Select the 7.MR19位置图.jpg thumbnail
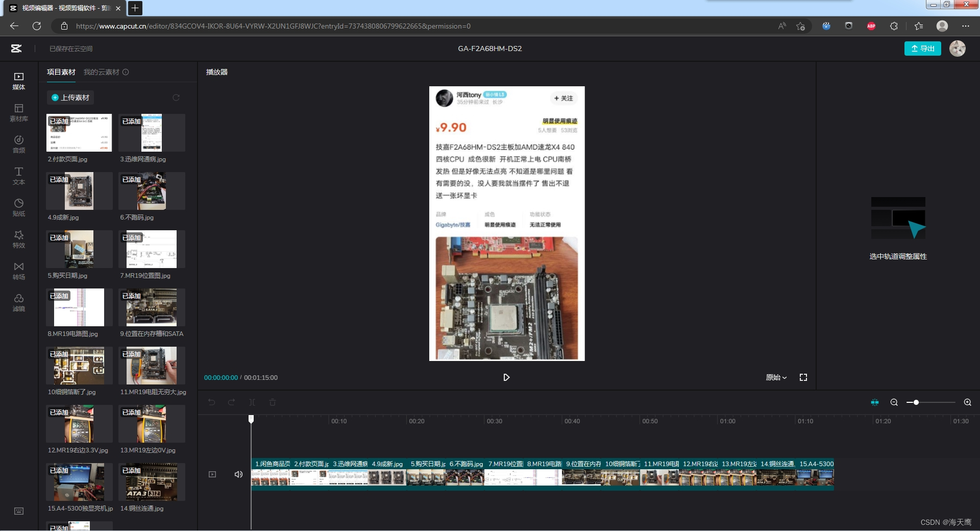 [152, 249]
